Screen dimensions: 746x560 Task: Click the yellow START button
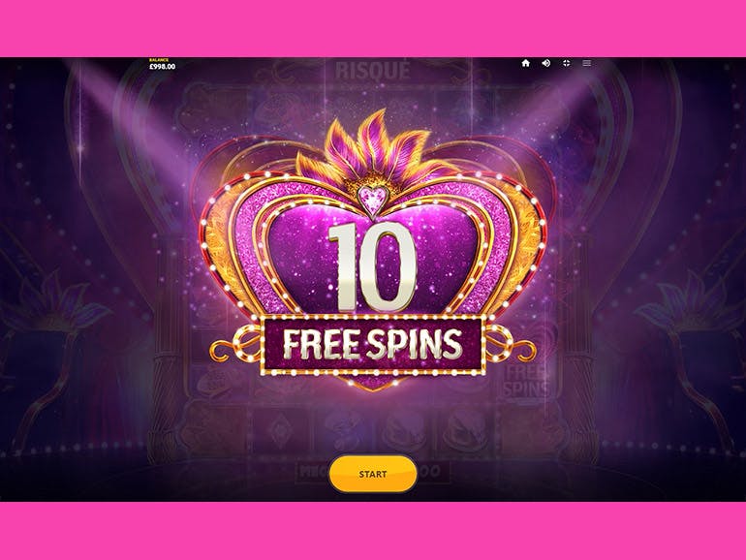pyautogui.click(x=373, y=474)
